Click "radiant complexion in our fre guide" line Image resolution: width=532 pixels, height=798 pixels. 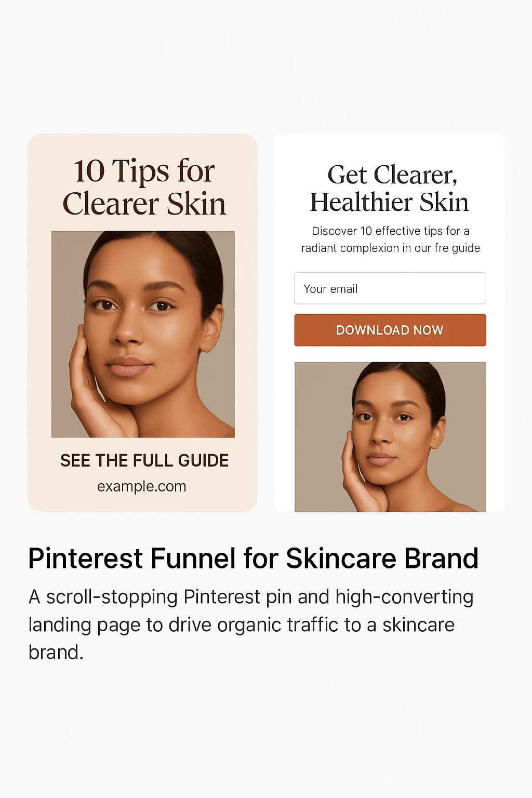390,248
